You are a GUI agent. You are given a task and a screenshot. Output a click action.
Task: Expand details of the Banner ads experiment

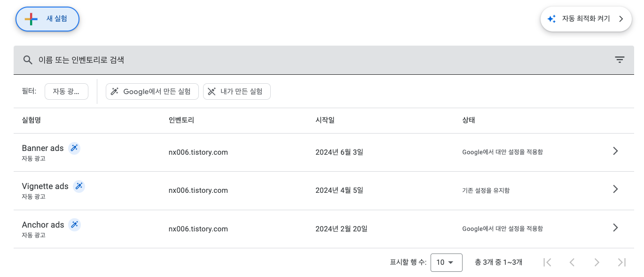pyautogui.click(x=615, y=151)
